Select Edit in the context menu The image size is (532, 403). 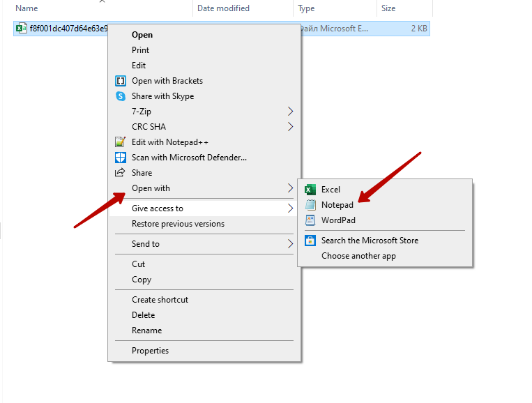(204, 65)
